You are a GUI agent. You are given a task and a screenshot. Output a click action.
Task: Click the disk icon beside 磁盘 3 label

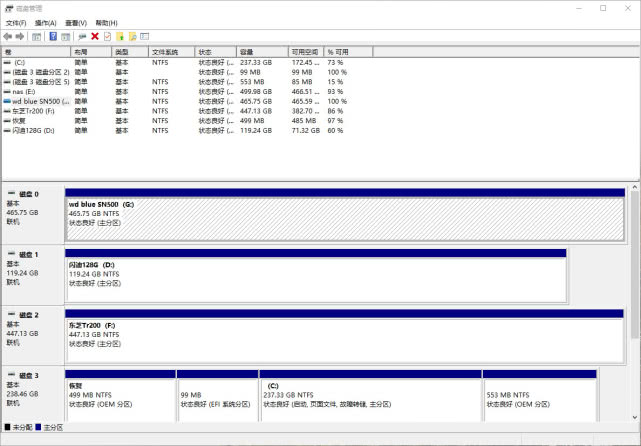click(11, 375)
